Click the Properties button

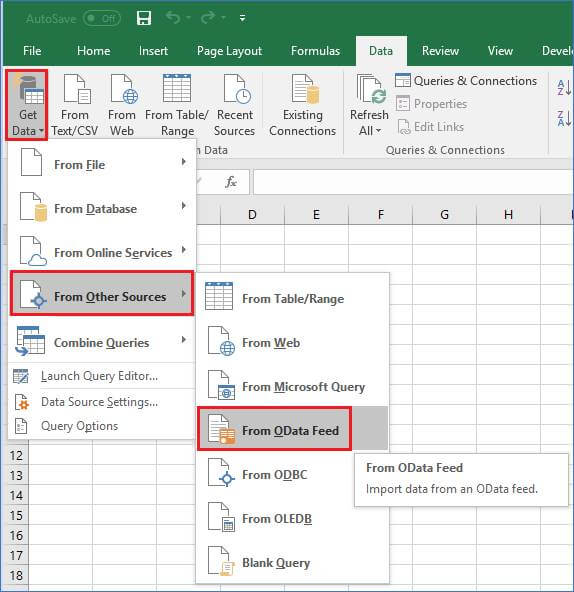point(432,104)
